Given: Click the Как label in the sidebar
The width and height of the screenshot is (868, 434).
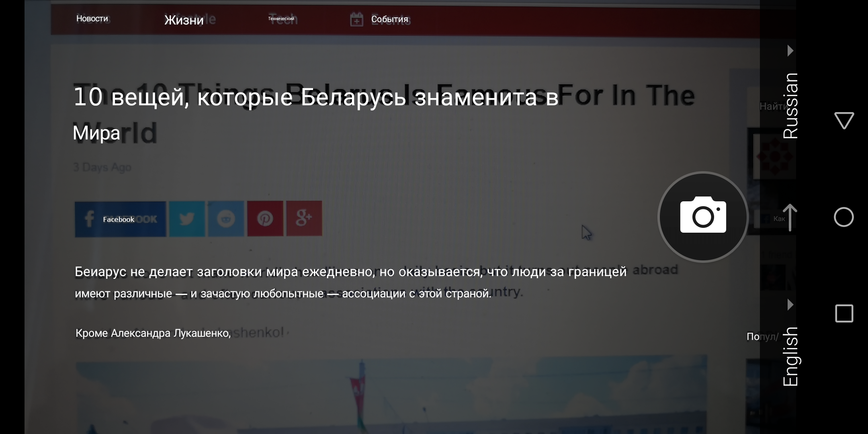Looking at the screenshot, I should 779,219.
